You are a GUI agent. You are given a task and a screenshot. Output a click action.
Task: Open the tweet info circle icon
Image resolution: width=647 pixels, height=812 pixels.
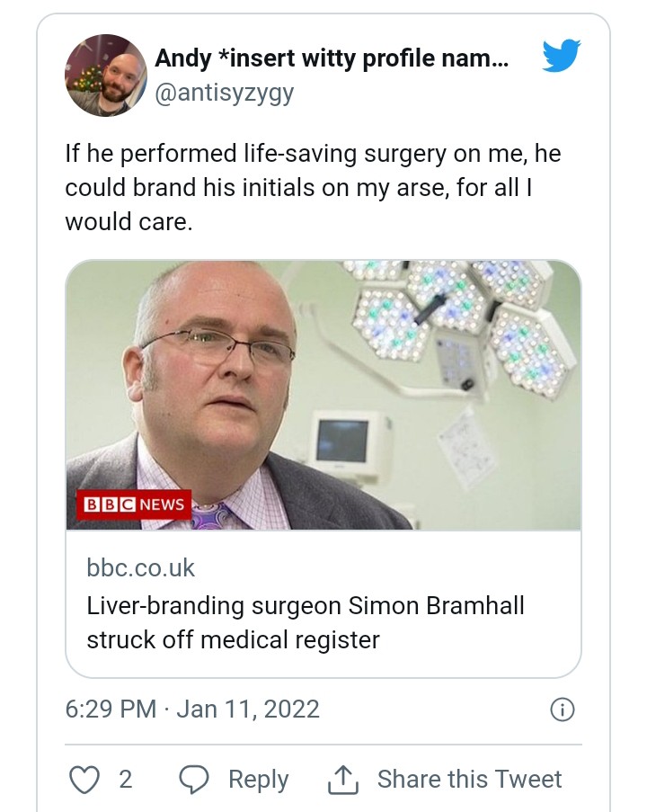click(562, 709)
